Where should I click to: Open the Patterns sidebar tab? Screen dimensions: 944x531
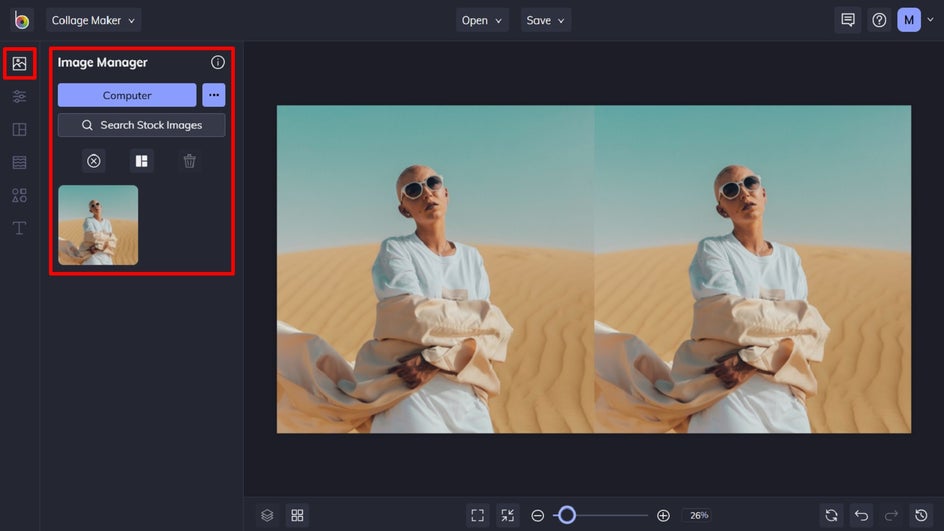[19, 163]
